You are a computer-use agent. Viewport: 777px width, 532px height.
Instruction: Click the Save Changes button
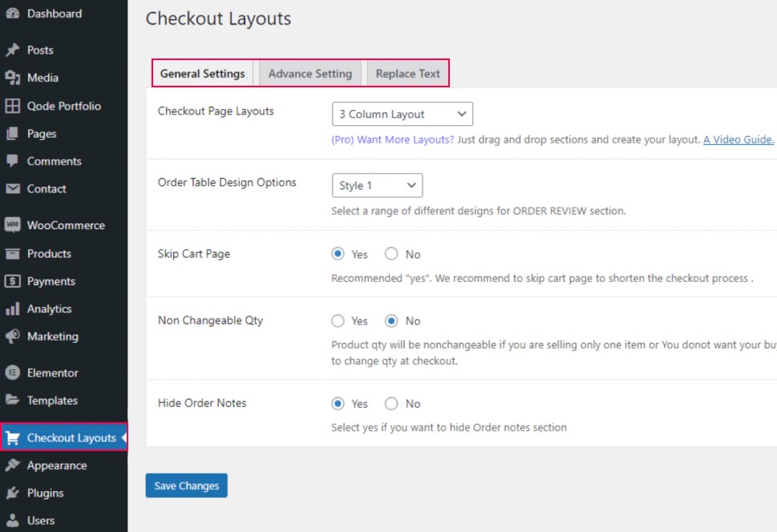(x=186, y=486)
